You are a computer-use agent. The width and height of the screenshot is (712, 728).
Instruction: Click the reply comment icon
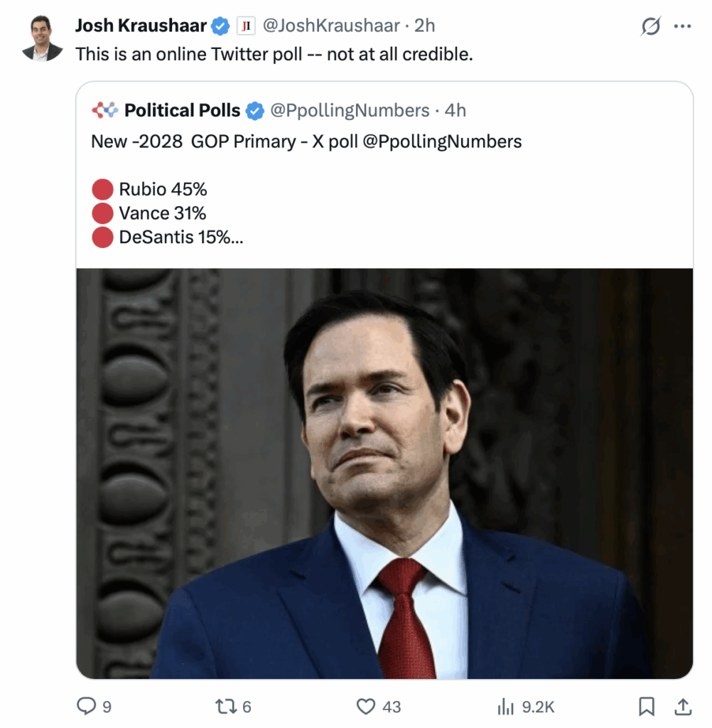coord(86,706)
